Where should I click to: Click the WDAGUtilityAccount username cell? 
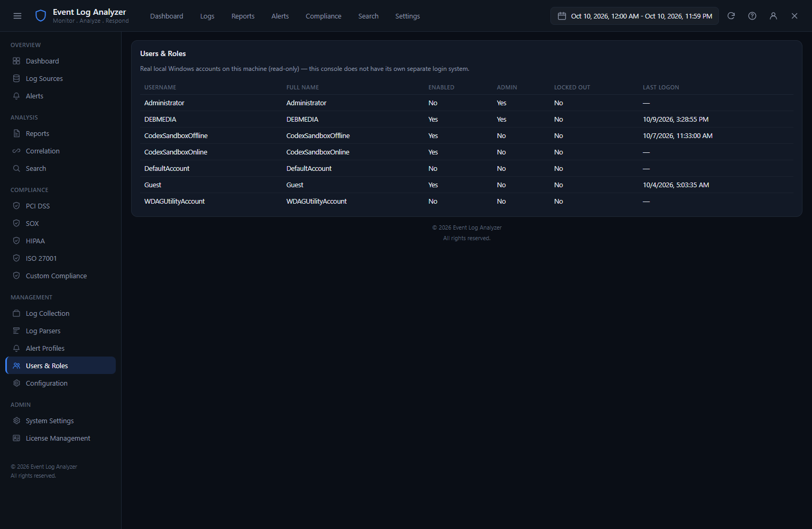click(174, 202)
